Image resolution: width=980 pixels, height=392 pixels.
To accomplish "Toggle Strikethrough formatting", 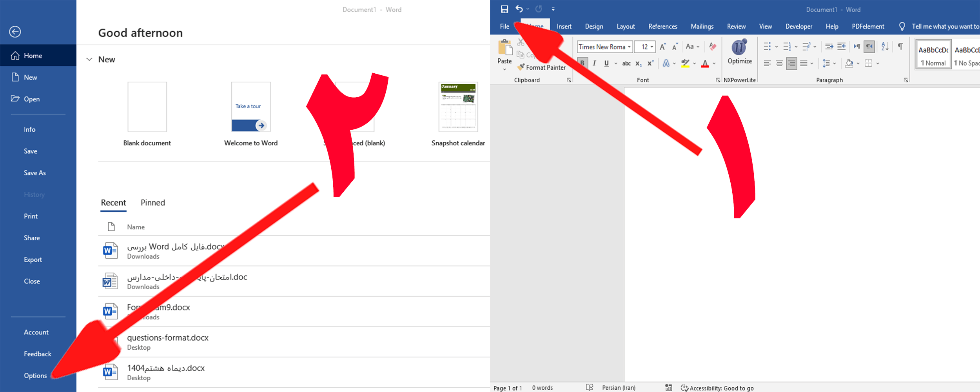I will click(x=626, y=63).
